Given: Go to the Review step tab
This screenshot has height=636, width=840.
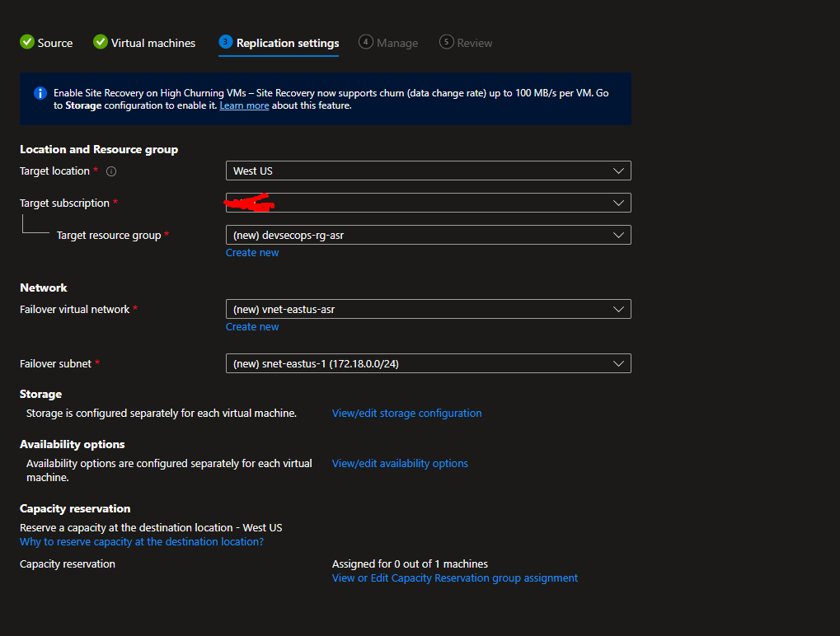Looking at the screenshot, I should pyautogui.click(x=474, y=43).
